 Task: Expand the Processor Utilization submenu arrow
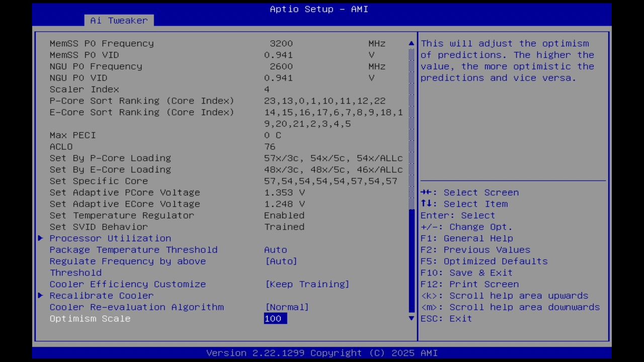pos(40,238)
